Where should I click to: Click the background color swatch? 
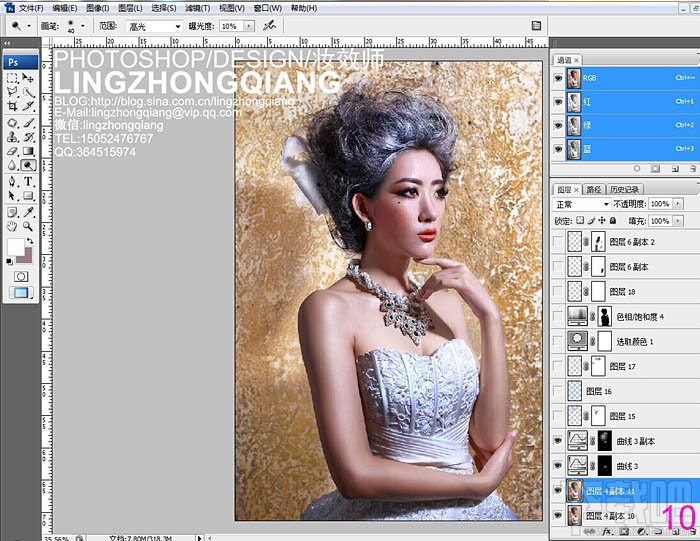pos(27,258)
